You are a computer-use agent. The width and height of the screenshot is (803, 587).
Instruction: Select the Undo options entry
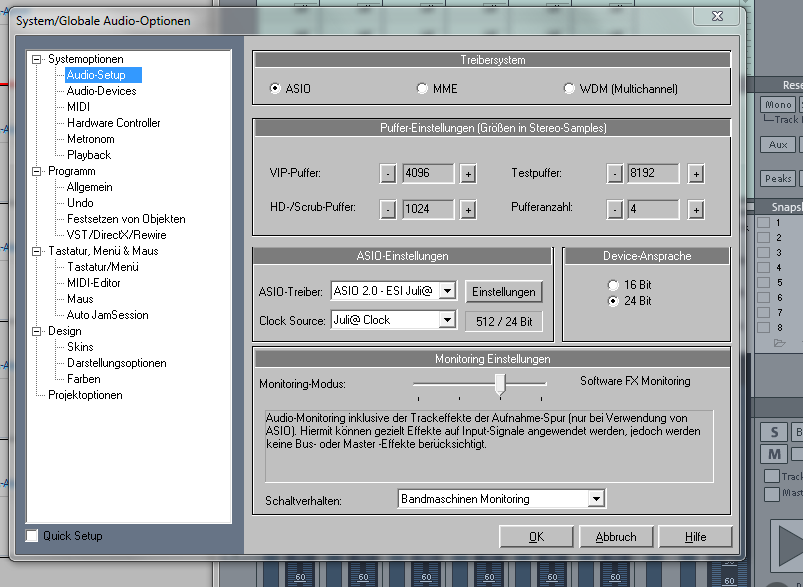click(80, 203)
